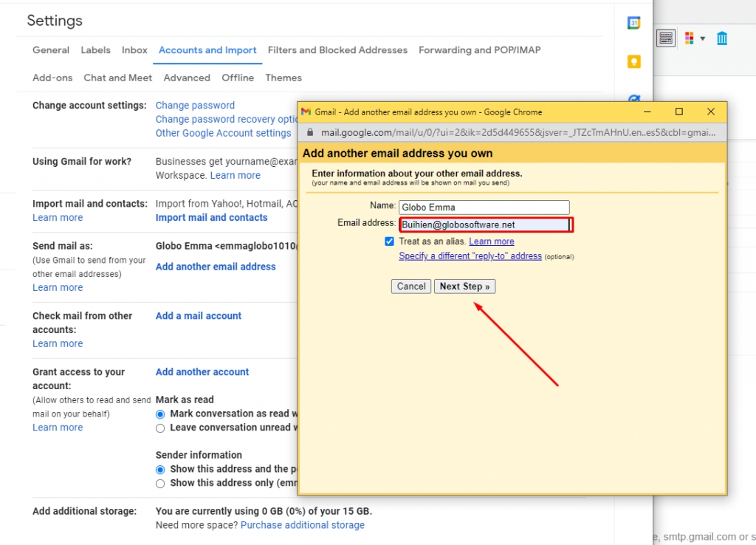Click the blue bank building icon
The image size is (756, 545).
722,38
